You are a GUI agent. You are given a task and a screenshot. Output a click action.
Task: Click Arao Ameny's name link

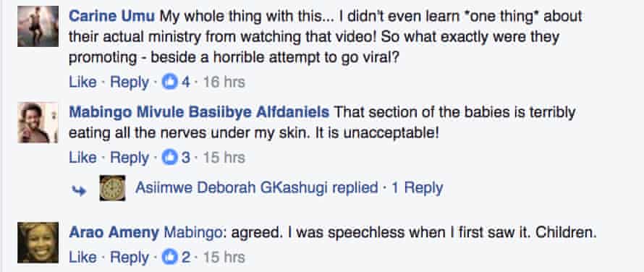pyautogui.click(x=114, y=232)
